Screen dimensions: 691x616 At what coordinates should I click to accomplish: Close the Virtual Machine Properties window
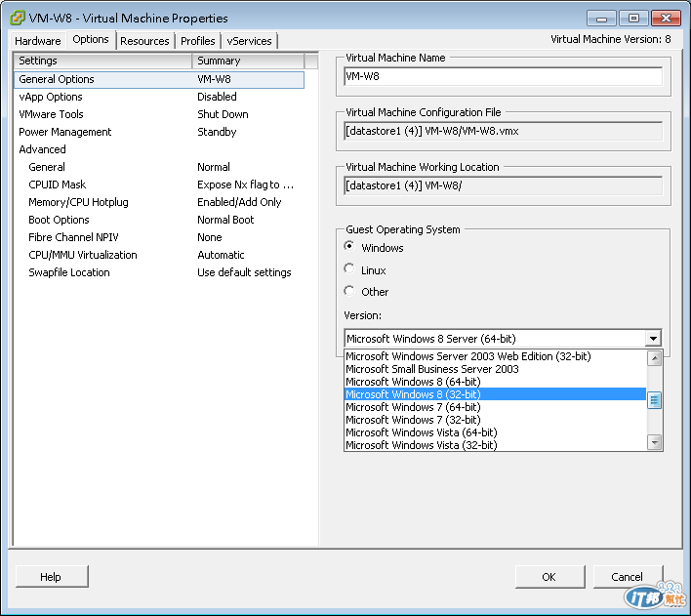pos(666,19)
